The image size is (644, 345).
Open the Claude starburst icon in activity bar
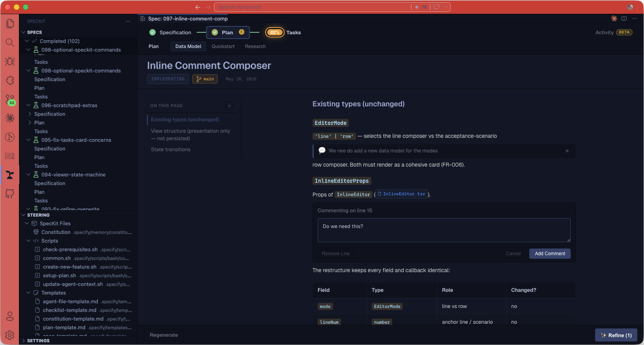pos(10,118)
